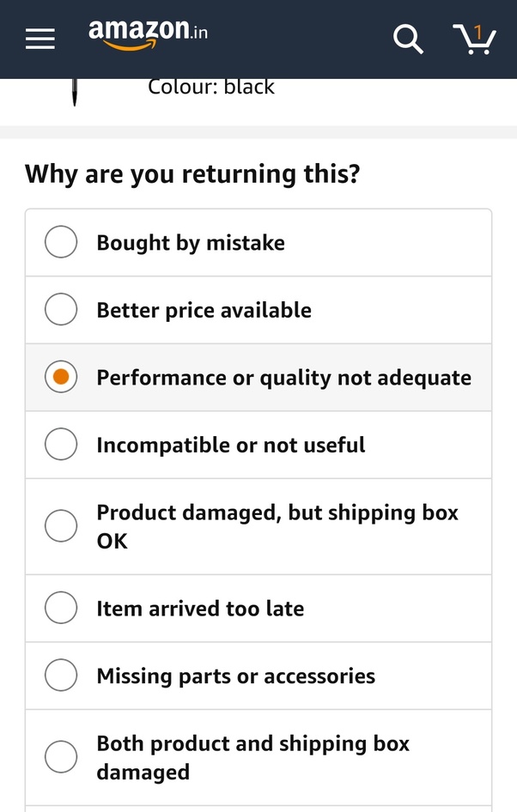The width and height of the screenshot is (517, 812).
Task: Tap the 'Colour: black' product detail text
Action: click(x=211, y=86)
